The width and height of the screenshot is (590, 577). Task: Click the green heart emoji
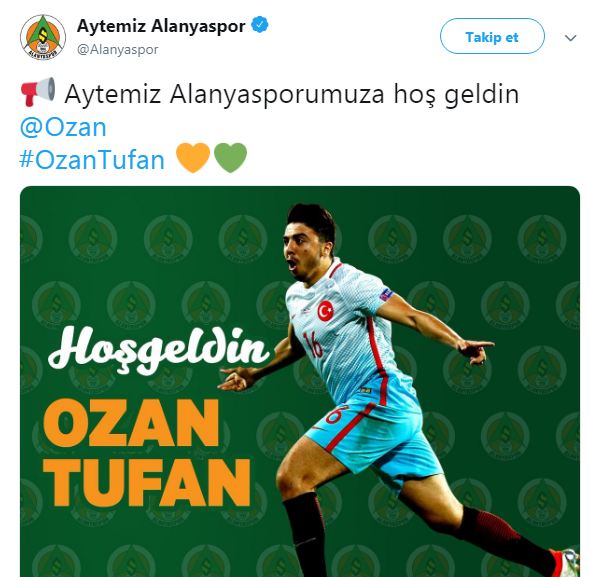(230, 158)
